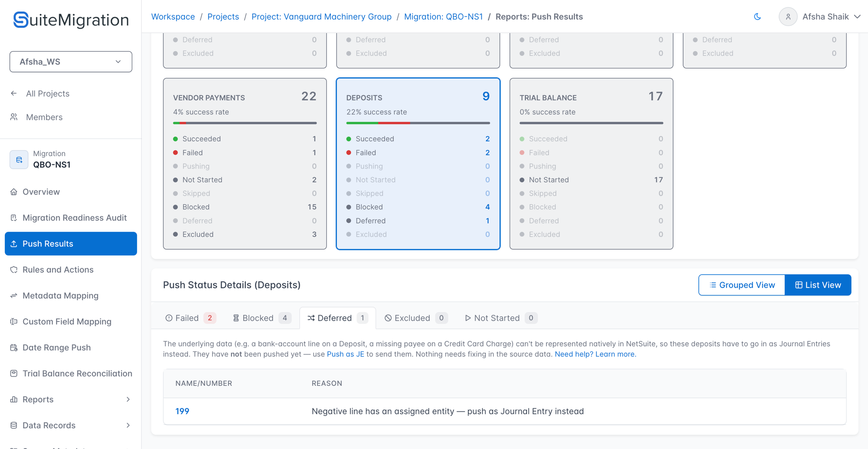Click the Custom Field Mapping icon
Screen dimensions: 868x449
(x=14, y=321)
